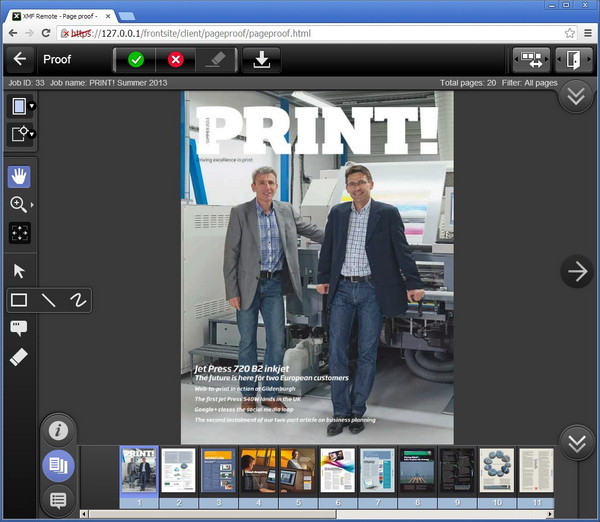The height and width of the screenshot is (522, 600).
Task: Click the back arrow beside Proof
Action: click(19, 60)
